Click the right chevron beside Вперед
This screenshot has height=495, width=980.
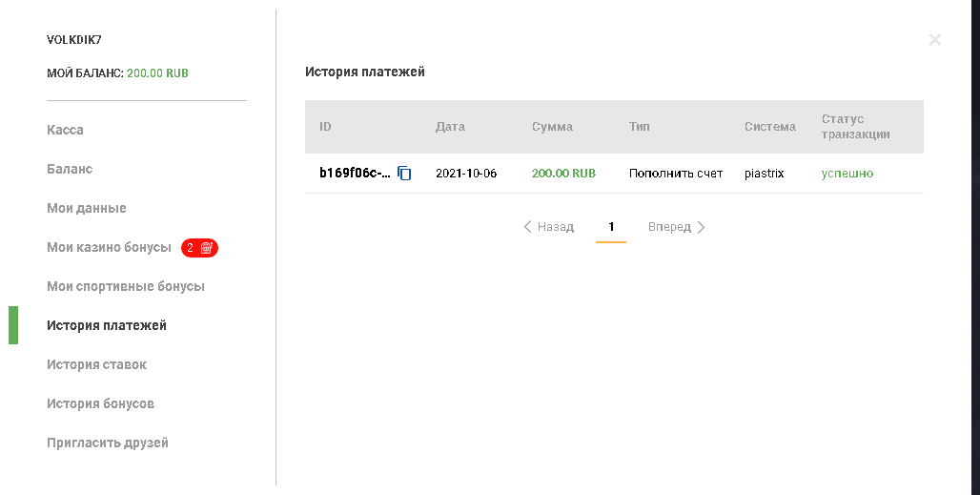tap(701, 227)
